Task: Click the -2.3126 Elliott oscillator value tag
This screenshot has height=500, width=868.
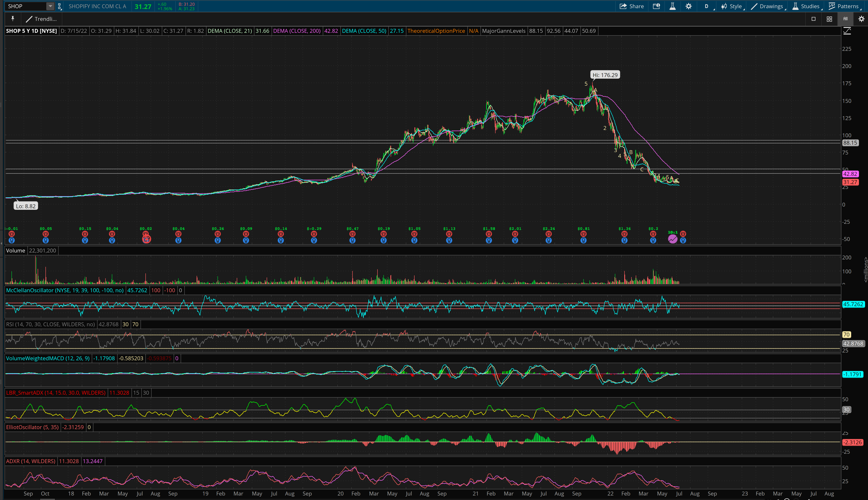Action: pos(853,442)
